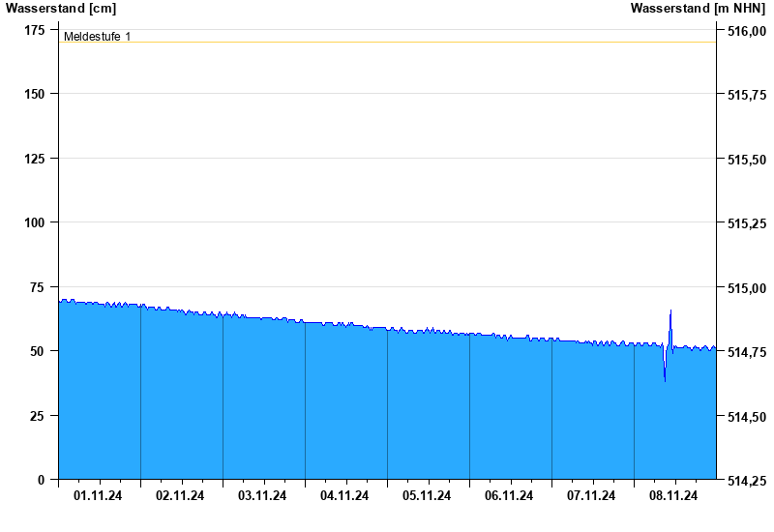
Task: Click the 515,00 value on the NHN axis
Action: [x=747, y=288]
